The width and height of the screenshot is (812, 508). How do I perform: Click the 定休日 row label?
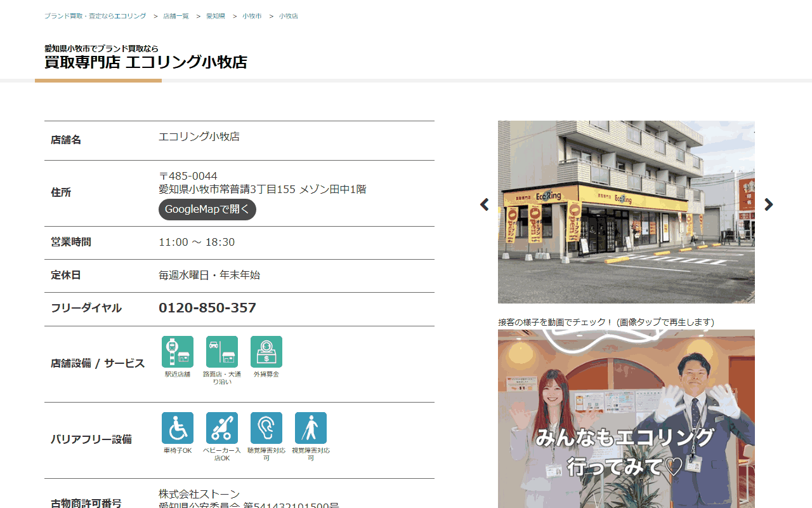66,275
